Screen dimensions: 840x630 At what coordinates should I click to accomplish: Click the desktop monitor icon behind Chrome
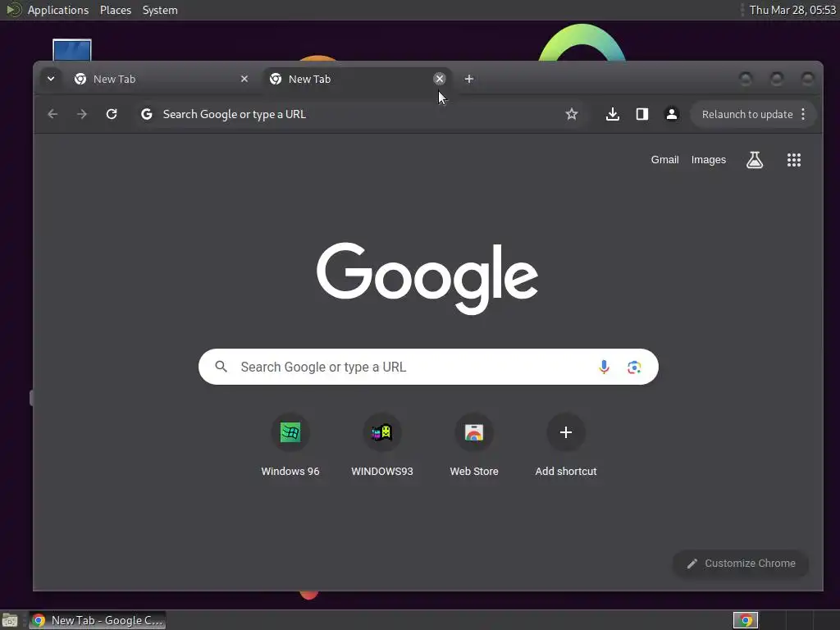(x=72, y=50)
